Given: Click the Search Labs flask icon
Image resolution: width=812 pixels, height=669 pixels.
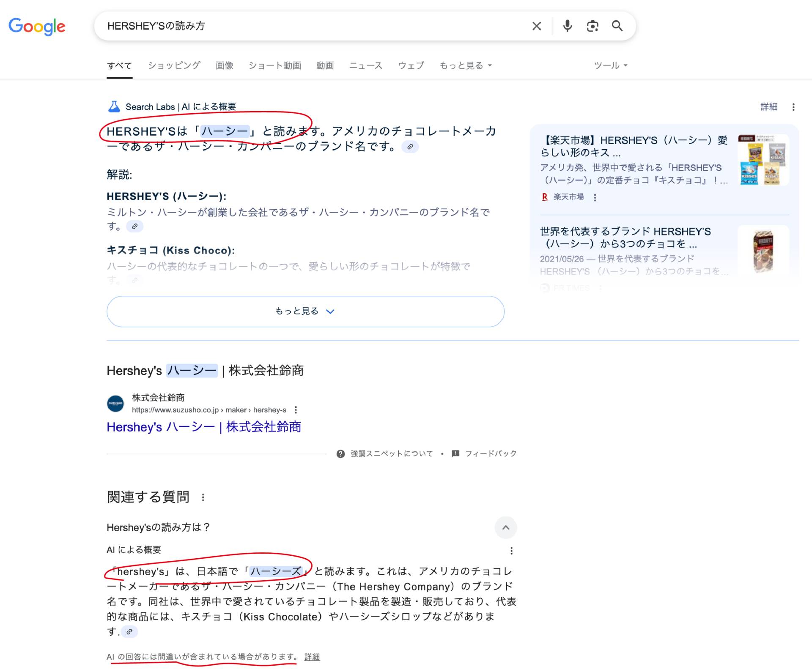Looking at the screenshot, I should 114,106.
